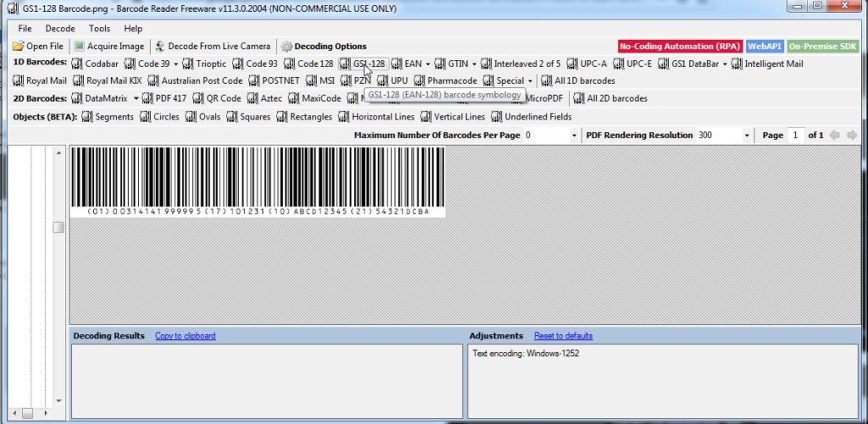Click the Copy to clipboard link
Viewport: 868px width, 424px height.
(x=185, y=336)
